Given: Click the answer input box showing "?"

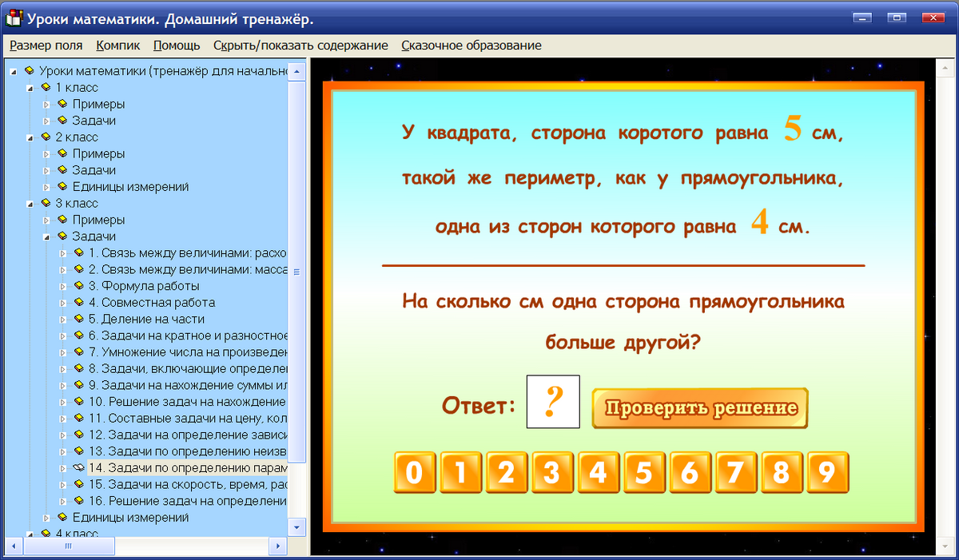Looking at the screenshot, I should 553,402.
